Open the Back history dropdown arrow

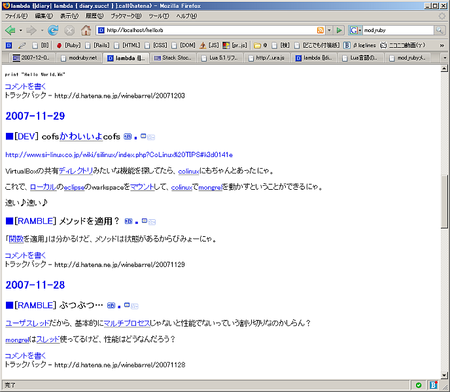(x=21, y=30)
